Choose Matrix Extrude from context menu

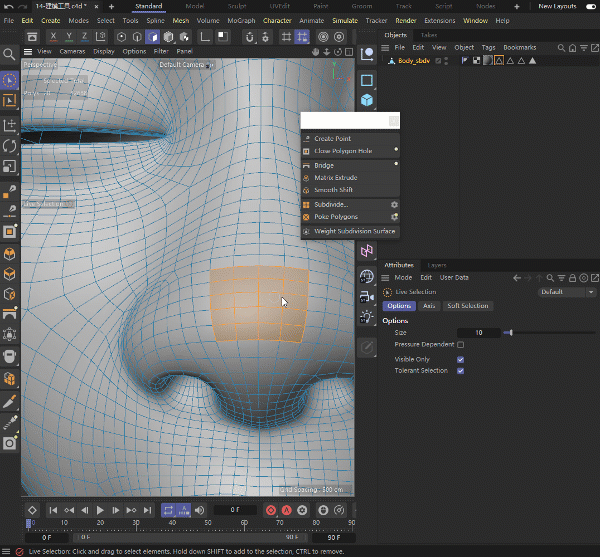[335, 177]
